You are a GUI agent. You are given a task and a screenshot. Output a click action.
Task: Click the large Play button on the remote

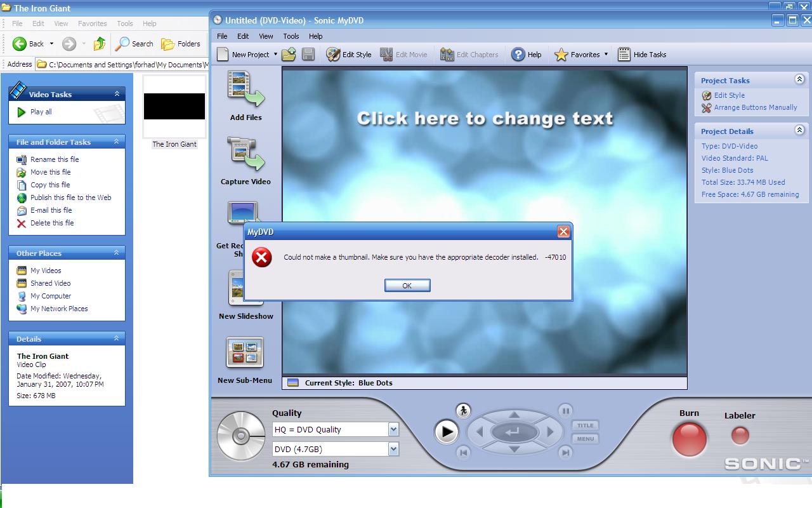click(447, 432)
